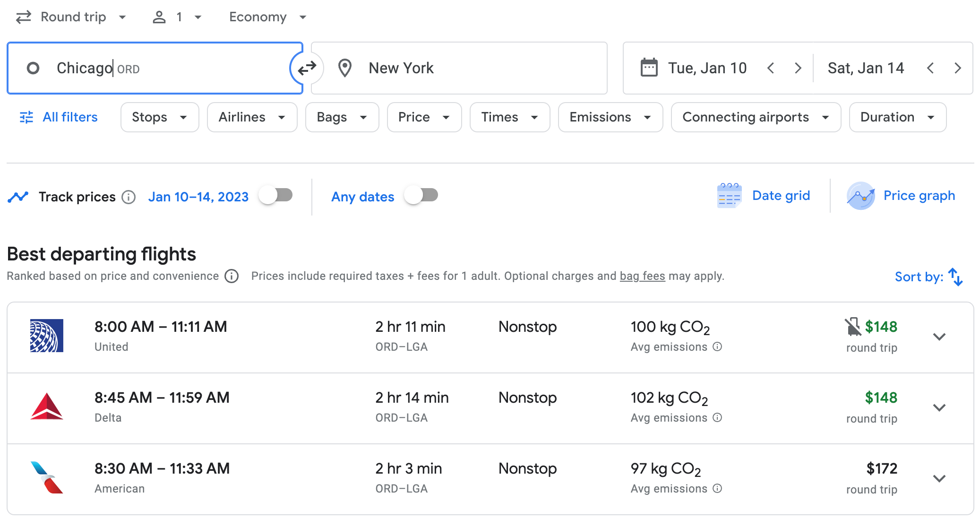Image resolution: width=980 pixels, height=519 pixels.
Task: Click the swap origin and destination icon
Action: coord(307,68)
